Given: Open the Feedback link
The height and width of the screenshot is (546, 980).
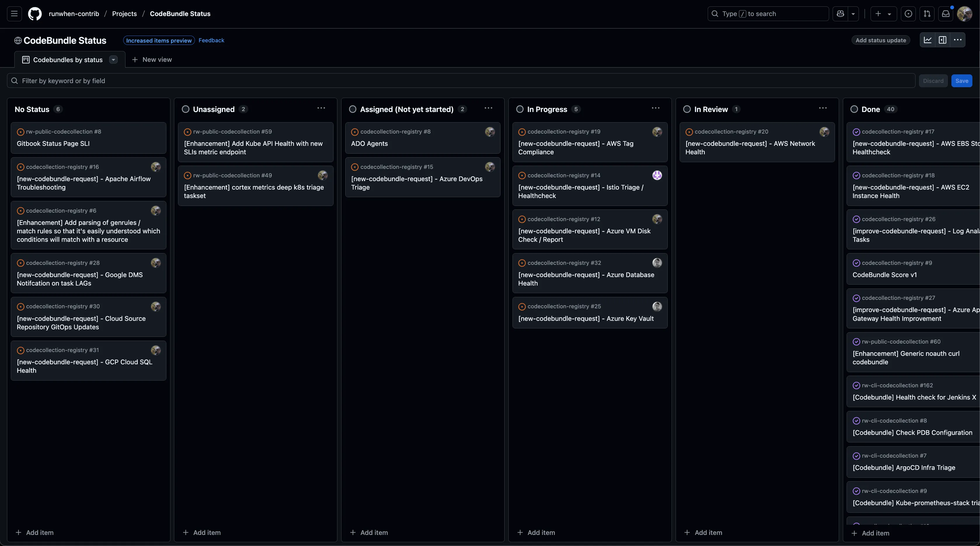Looking at the screenshot, I should tap(211, 40).
